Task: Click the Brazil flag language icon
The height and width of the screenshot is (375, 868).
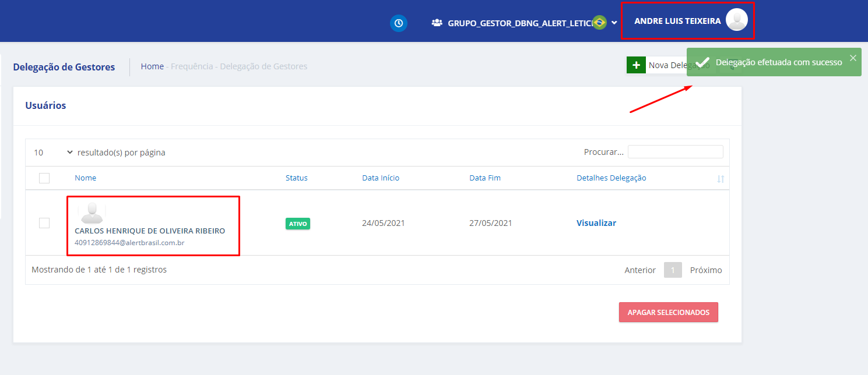Action: pyautogui.click(x=599, y=23)
